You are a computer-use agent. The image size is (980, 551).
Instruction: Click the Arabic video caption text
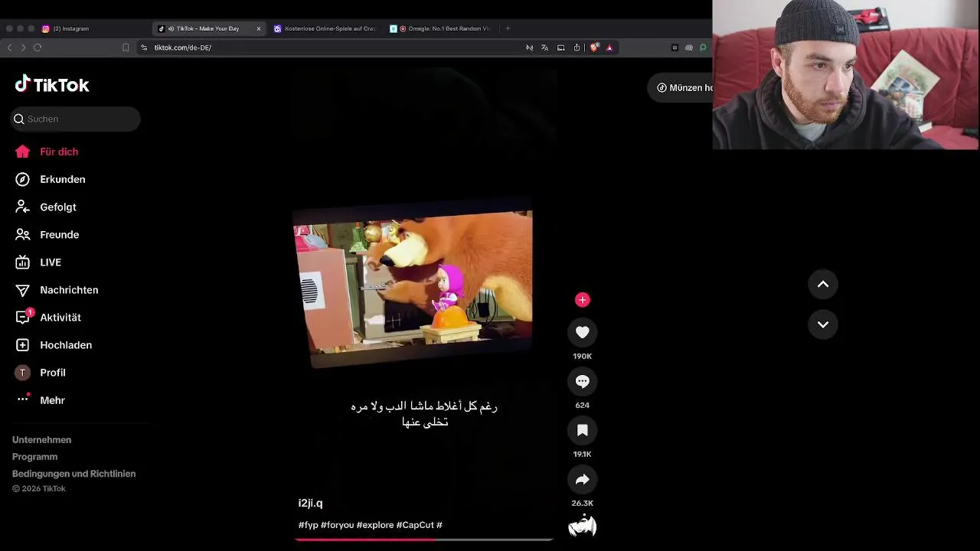click(x=424, y=414)
